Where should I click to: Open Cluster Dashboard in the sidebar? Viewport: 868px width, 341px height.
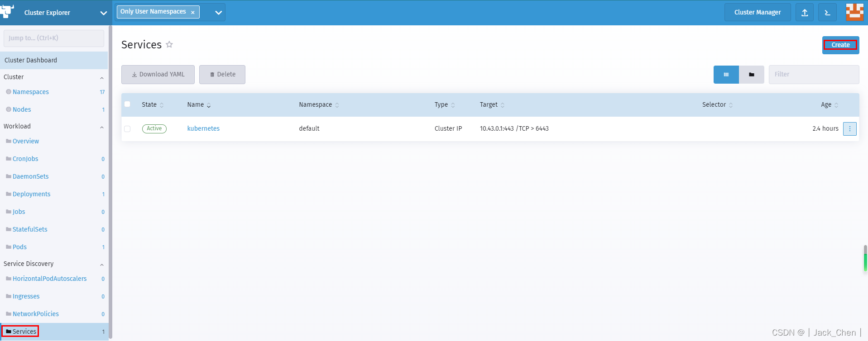pos(54,60)
